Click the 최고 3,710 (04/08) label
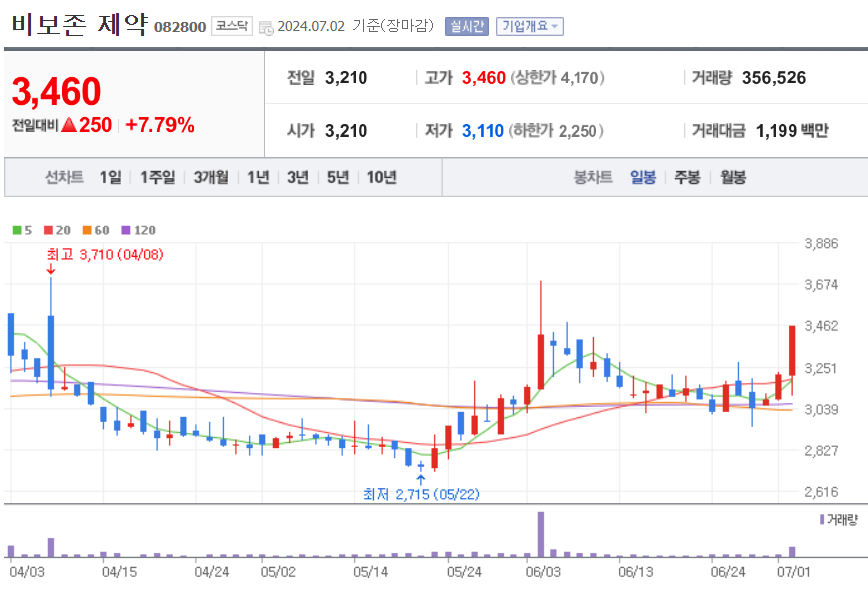The height and width of the screenshot is (601, 868). [105, 255]
